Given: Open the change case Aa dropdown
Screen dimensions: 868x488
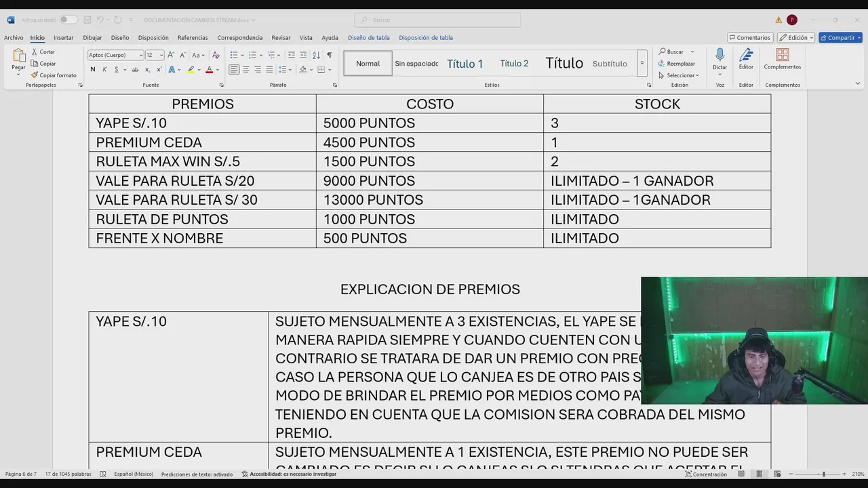Looking at the screenshot, I should click(198, 55).
